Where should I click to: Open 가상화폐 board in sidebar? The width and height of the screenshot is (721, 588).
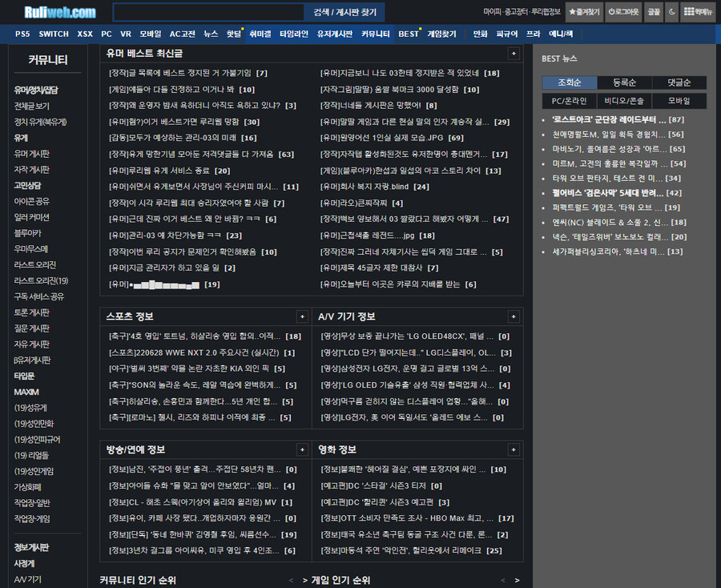point(28,487)
